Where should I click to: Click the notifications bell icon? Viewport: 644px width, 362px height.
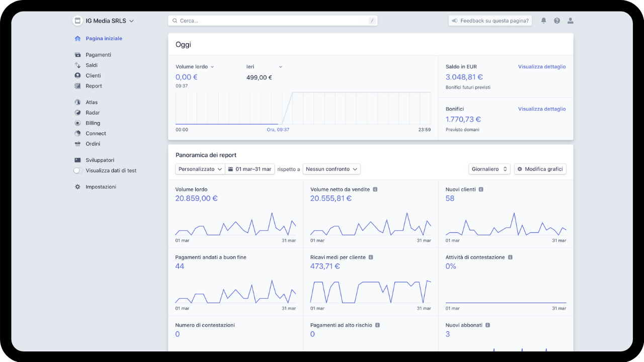click(543, 21)
